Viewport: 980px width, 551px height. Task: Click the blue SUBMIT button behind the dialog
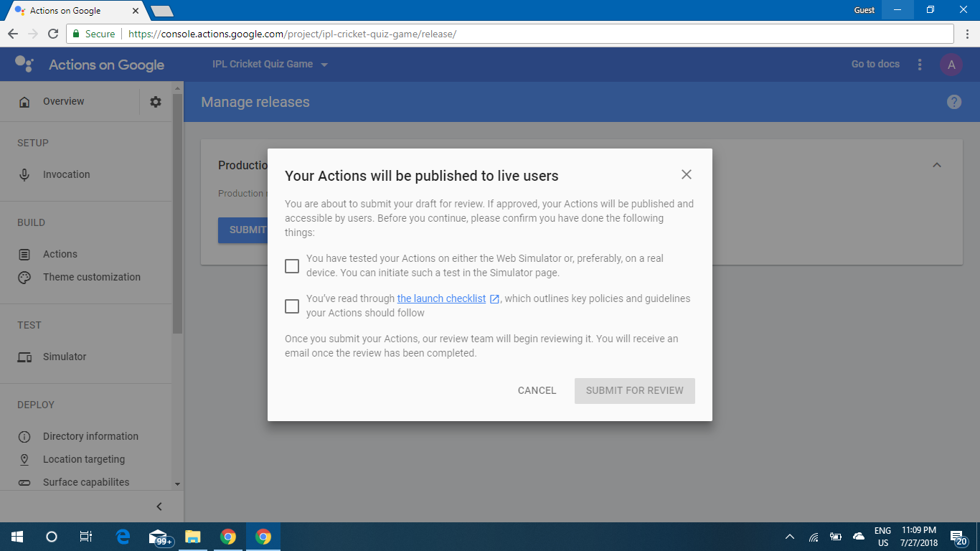[x=243, y=230]
